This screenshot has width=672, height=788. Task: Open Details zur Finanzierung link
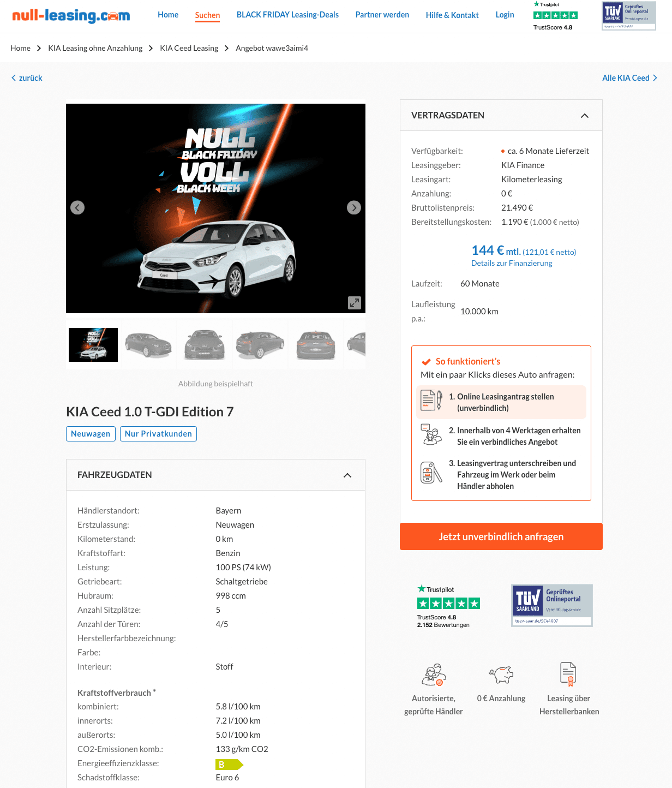point(512,263)
